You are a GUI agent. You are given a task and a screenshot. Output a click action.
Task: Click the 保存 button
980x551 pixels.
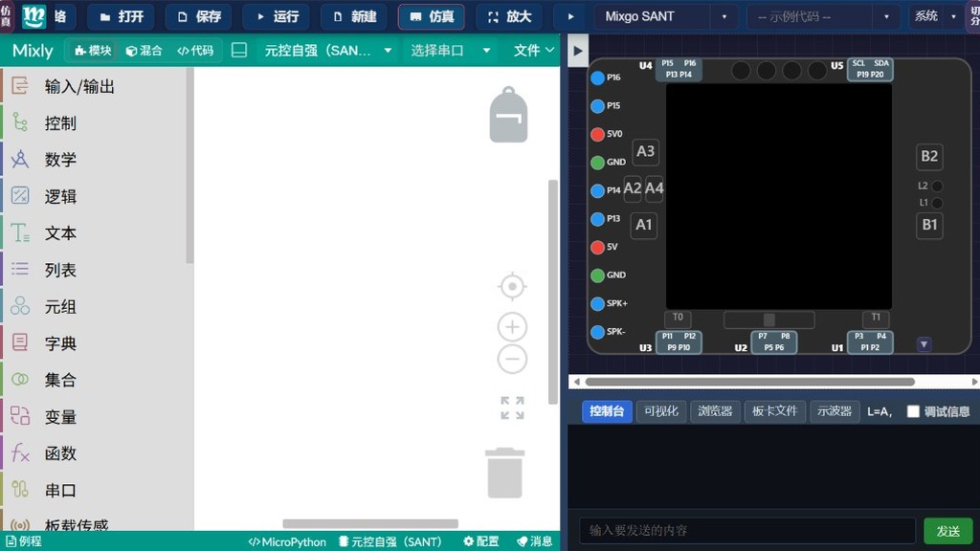tap(199, 17)
